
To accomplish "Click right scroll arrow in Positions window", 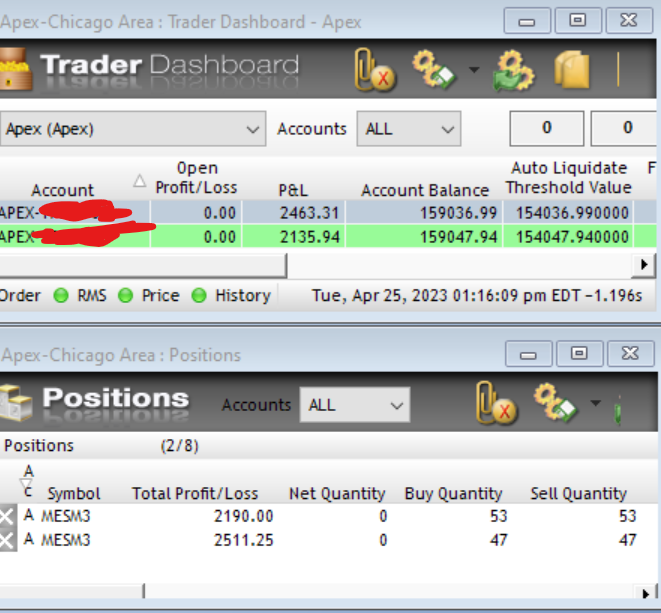I will tap(645, 593).
